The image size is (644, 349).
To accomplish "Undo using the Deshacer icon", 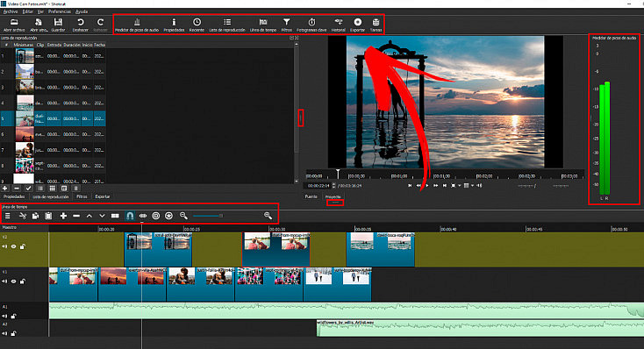I will click(x=81, y=25).
